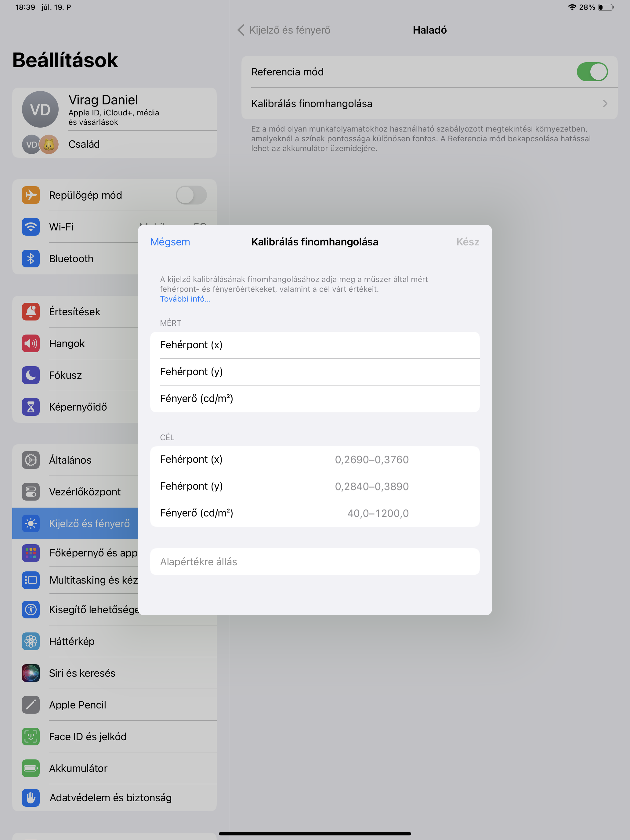Image resolution: width=630 pixels, height=840 pixels.
Task: Tap the measured Fényerő (cd/m²) field
Action: (x=315, y=399)
